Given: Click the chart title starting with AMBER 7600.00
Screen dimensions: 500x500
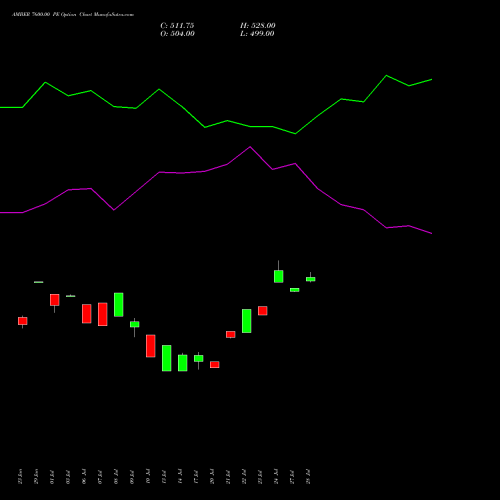Looking at the screenshot, I should click(x=73, y=15).
